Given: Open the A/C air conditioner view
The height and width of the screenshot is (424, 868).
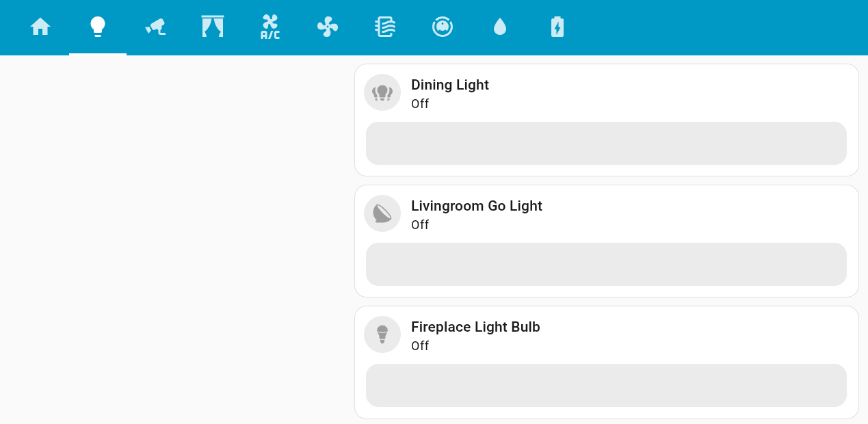Looking at the screenshot, I should click(x=270, y=27).
